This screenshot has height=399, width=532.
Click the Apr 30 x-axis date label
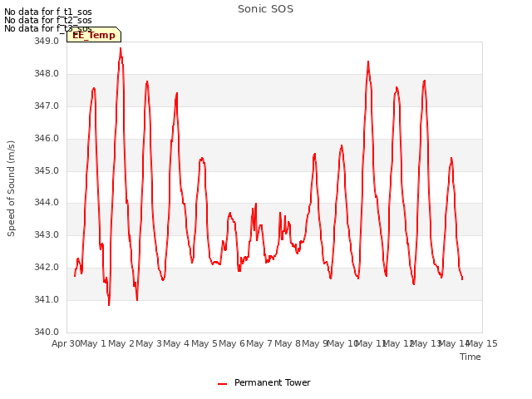[x=66, y=343]
